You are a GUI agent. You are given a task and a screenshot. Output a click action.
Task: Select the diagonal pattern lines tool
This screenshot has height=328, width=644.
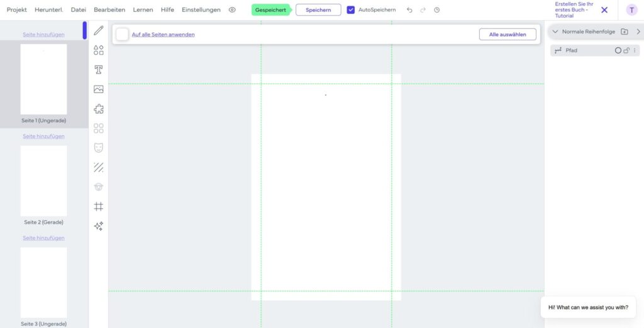99,167
